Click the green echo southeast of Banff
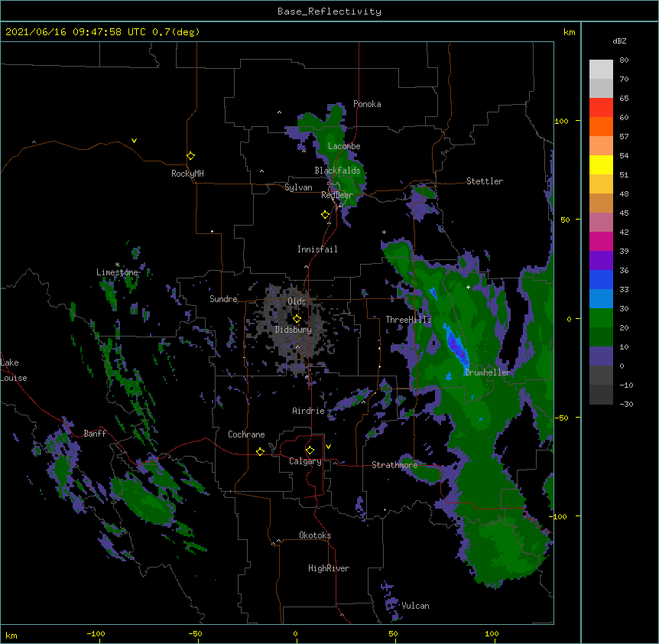659x644 pixels. pos(145,500)
